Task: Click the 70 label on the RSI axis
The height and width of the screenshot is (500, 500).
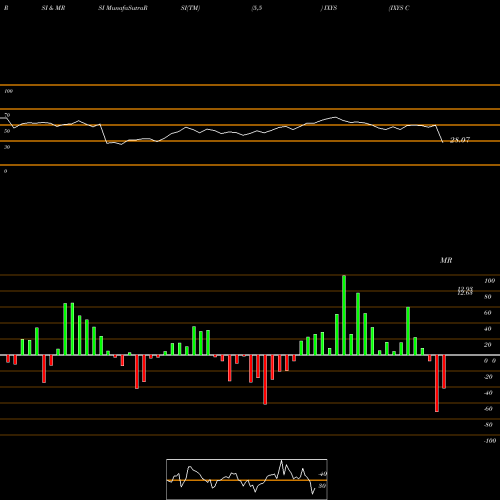Action: [x=7, y=115]
